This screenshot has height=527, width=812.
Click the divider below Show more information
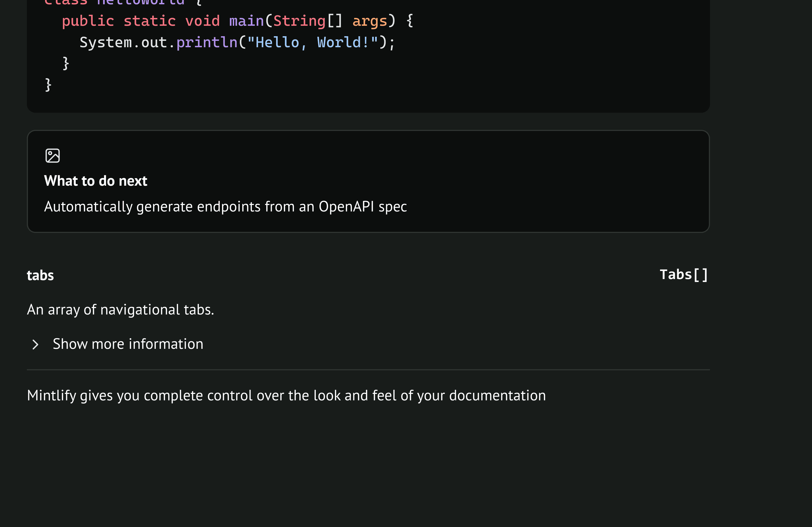[x=368, y=369]
